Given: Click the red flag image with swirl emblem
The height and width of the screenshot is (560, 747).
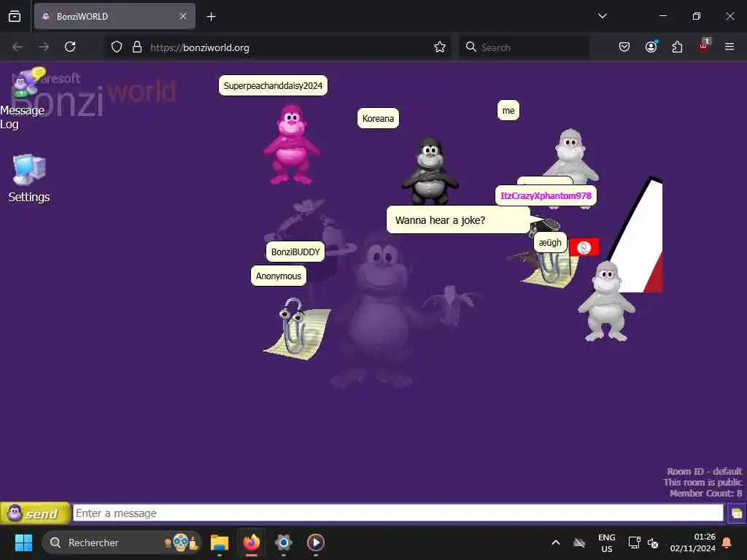Looking at the screenshot, I should 584,247.
